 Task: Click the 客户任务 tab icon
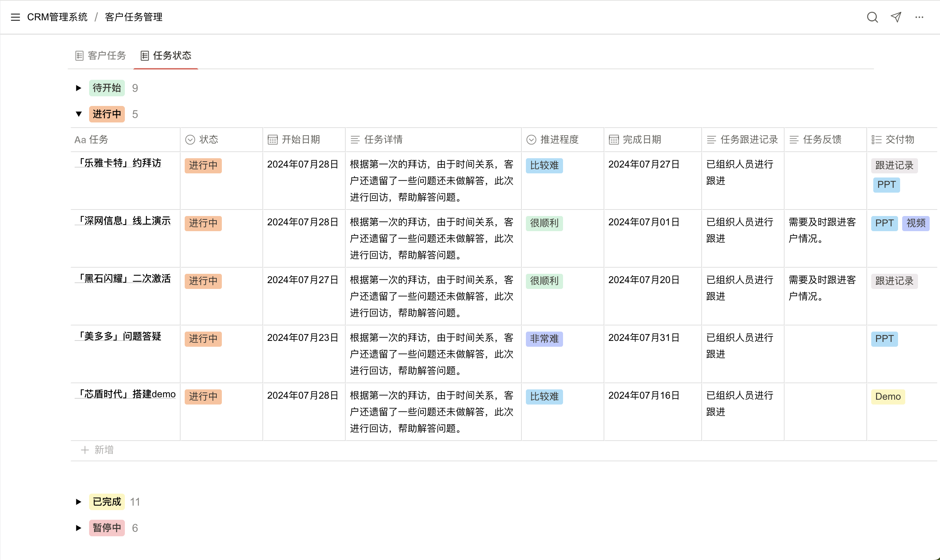click(79, 55)
